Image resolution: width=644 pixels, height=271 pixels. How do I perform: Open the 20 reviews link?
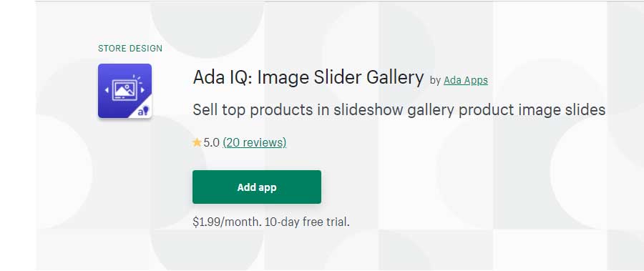click(x=254, y=142)
